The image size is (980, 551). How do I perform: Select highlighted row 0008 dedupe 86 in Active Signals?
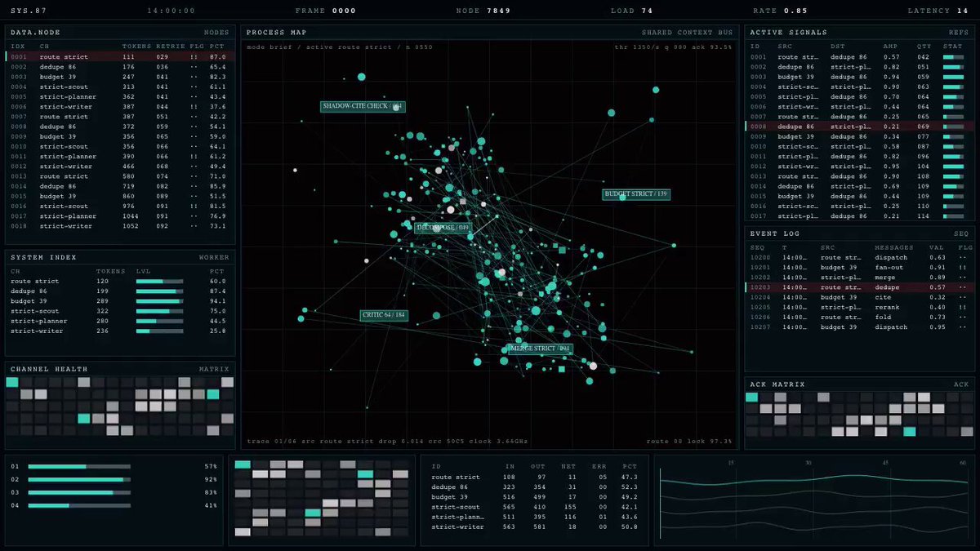[859, 127]
